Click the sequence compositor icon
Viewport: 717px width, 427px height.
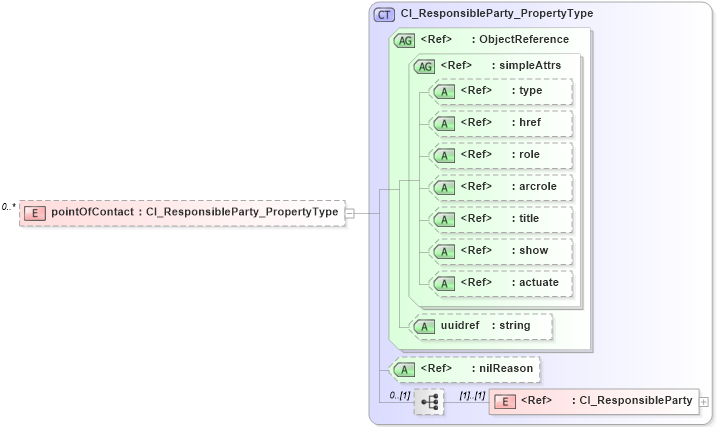click(429, 402)
